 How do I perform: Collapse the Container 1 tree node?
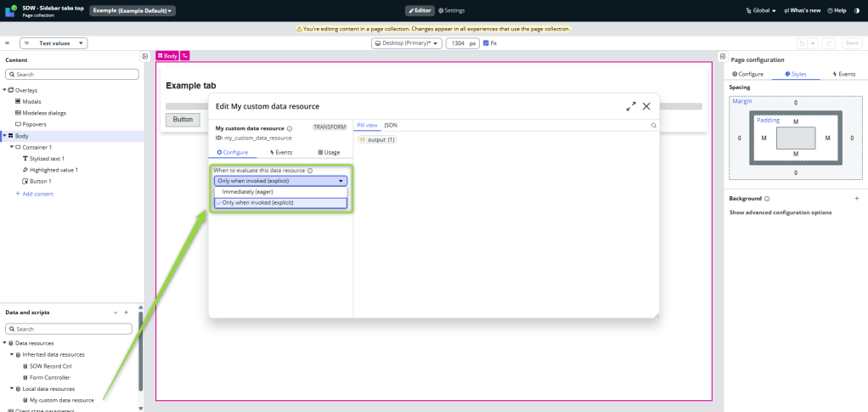(12, 147)
